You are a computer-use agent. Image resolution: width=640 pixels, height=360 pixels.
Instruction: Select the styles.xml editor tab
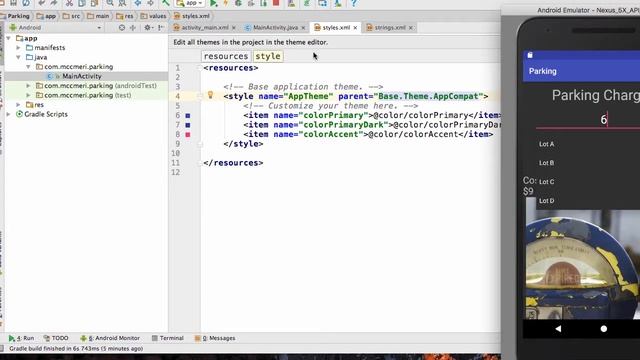[336, 28]
